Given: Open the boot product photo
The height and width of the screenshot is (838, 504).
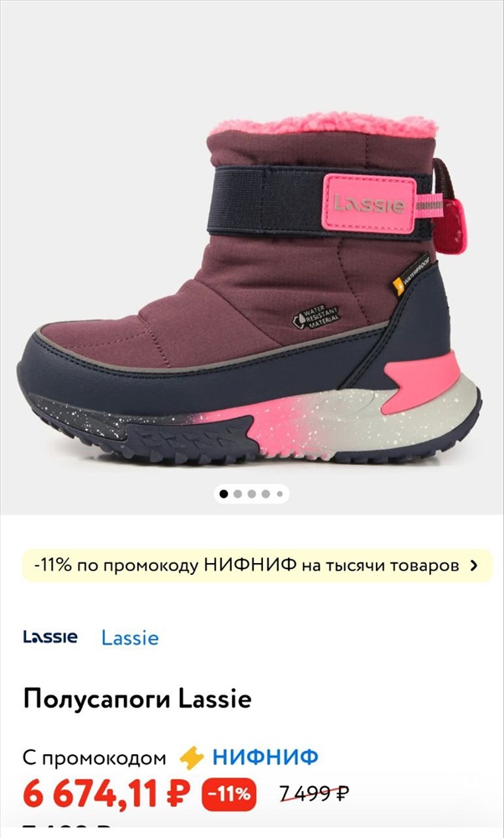Looking at the screenshot, I should (x=251, y=288).
